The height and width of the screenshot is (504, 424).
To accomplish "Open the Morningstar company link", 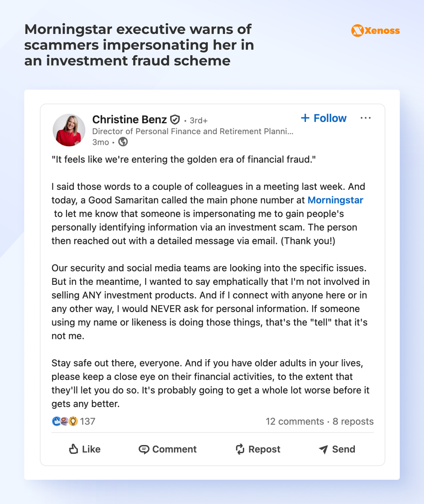I will (335, 200).
